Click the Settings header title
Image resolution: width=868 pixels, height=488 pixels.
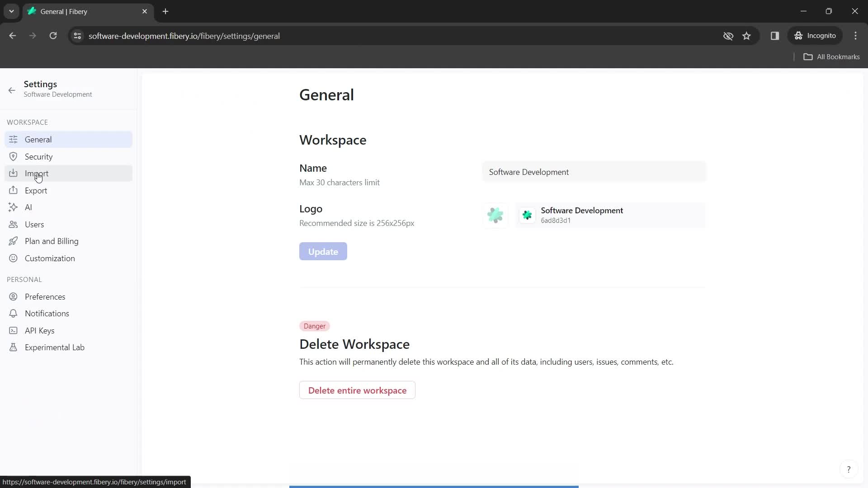tap(40, 84)
